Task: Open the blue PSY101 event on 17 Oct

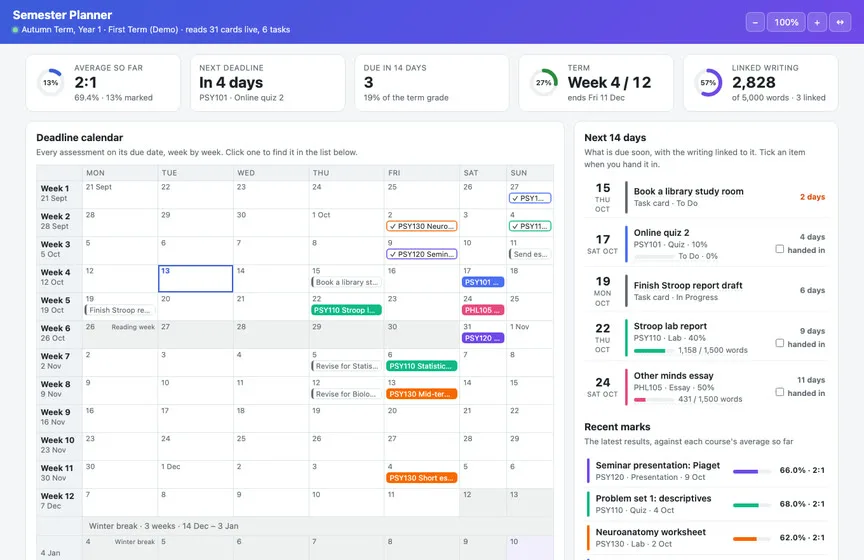Action: (x=483, y=282)
